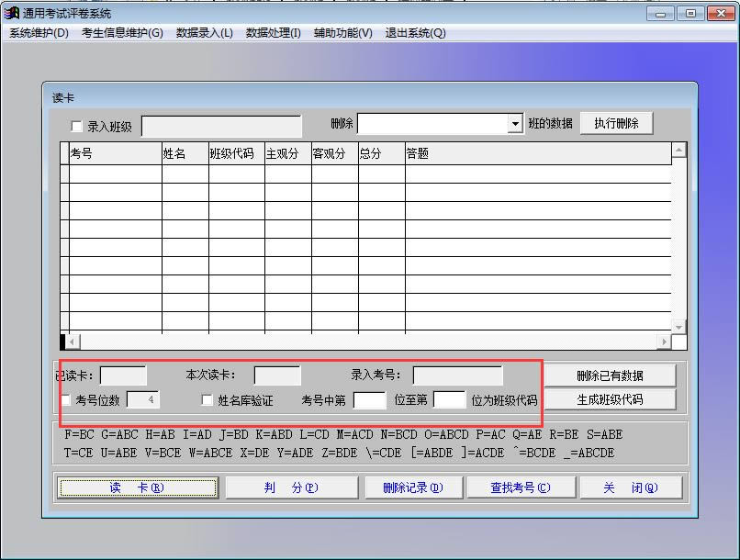
Task: Open the 辅助功能(V) menu
Action: (343, 33)
